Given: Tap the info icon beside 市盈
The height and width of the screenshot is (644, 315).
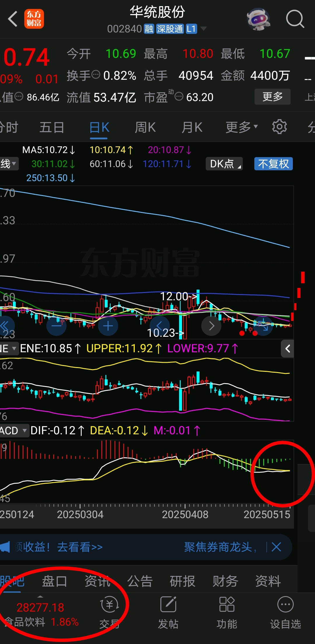Looking at the screenshot, I should (179, 96).
